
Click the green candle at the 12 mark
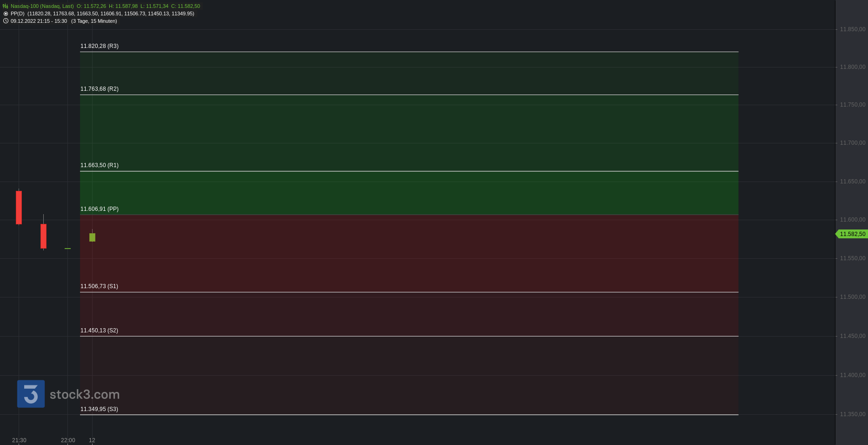pyautogui.click(x=92, y=237)
